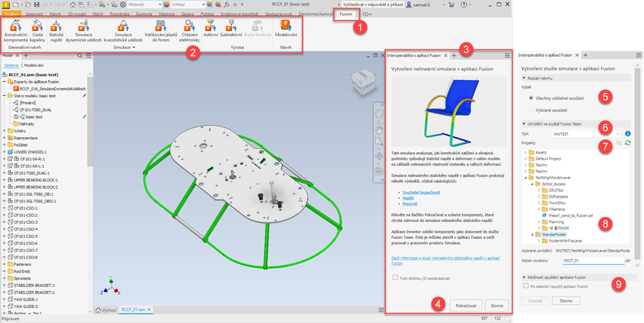This screenshot has height=323, width=644.
Task: Click the Home icon in quick access toolbar
Action: click(73, 5)
